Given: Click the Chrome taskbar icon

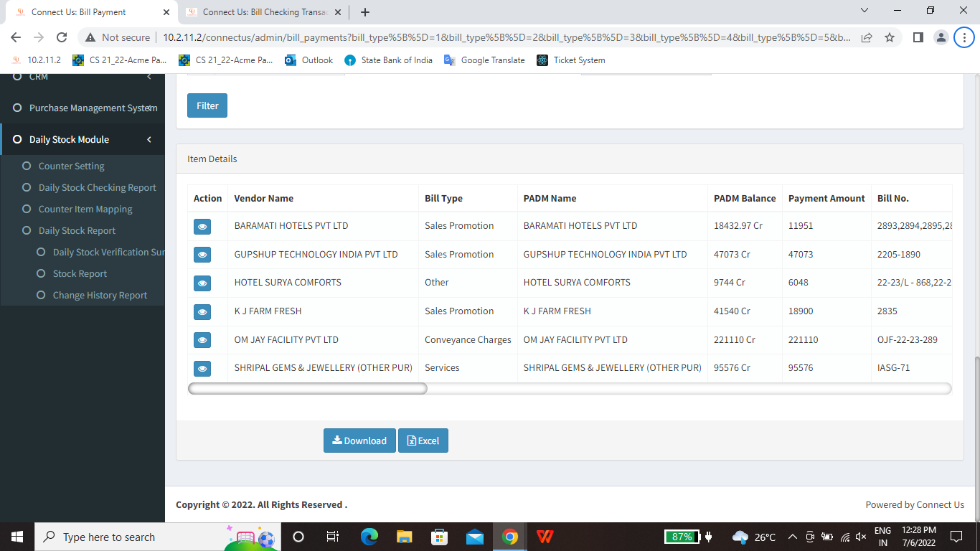Looking at the screenshot, I should (x=510, y=537).
